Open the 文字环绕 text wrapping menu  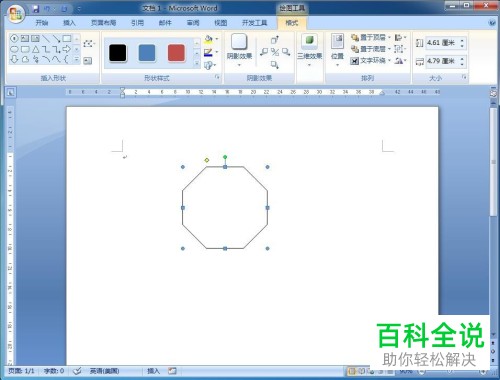(370, 61)
